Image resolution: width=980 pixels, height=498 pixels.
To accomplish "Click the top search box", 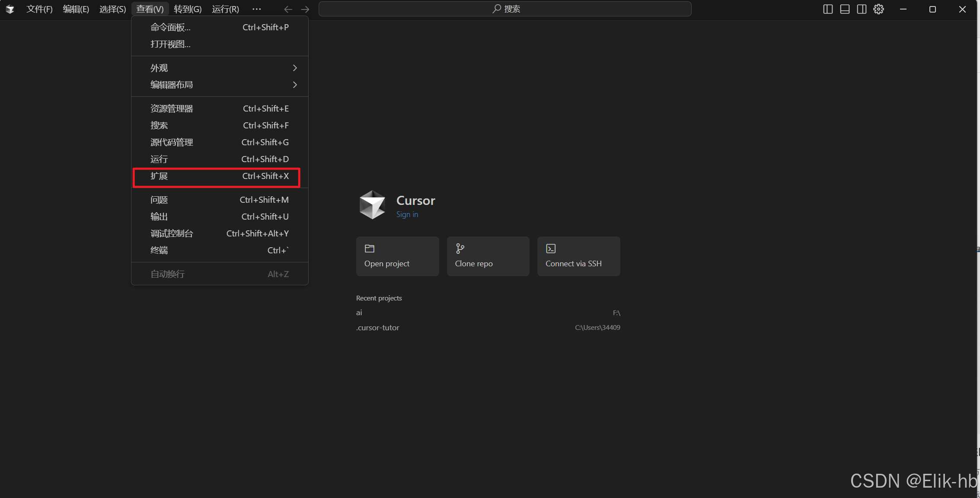I will click(x=505, y=9).
